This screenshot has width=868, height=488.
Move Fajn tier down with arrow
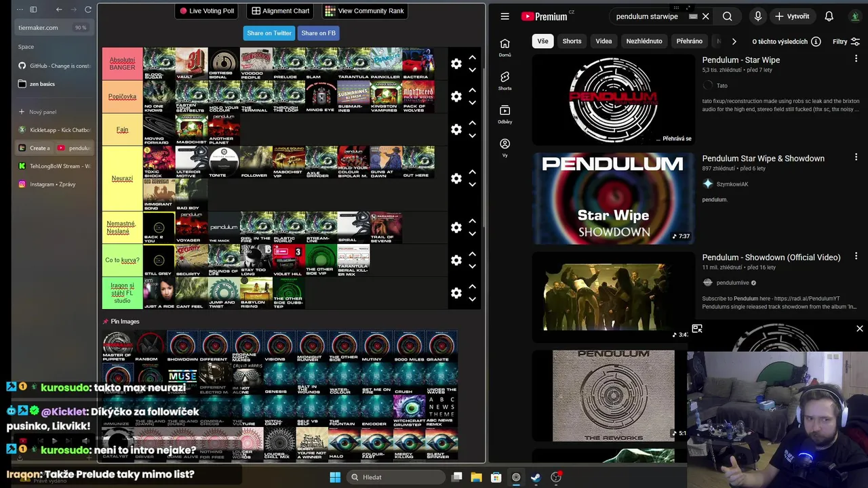pyautogui.click(x=473, y=135)
